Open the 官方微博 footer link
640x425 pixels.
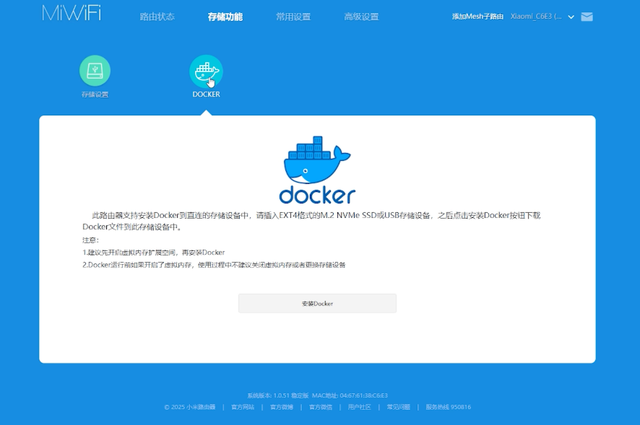pos(282,407)
